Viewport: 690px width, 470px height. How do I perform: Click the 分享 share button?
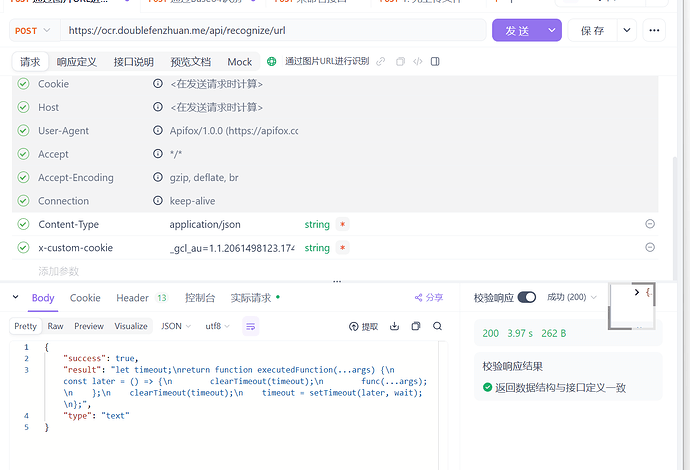click(429, 298)
